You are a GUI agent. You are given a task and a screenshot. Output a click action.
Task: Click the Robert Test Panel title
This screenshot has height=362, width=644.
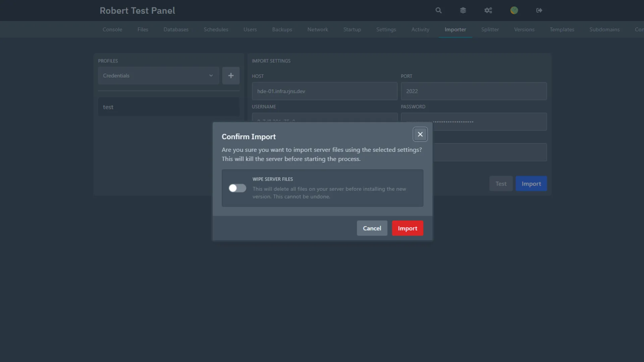click(x=137, y=11)
